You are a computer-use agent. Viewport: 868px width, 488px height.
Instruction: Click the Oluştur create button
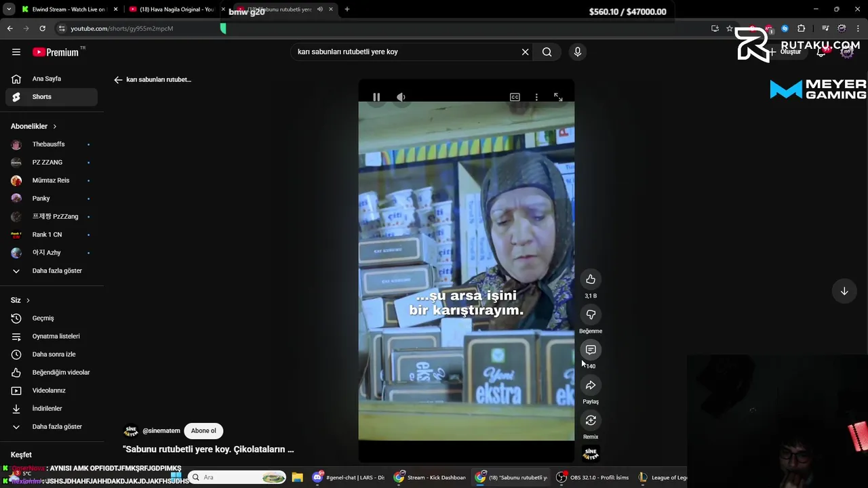[x=785, y=52]
